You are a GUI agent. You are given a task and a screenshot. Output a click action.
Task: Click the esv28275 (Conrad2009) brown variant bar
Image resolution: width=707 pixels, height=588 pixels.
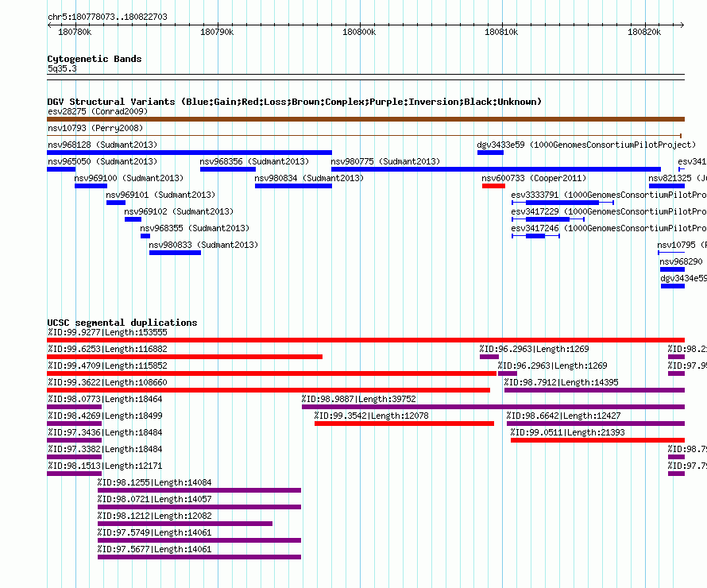(365, 119)
